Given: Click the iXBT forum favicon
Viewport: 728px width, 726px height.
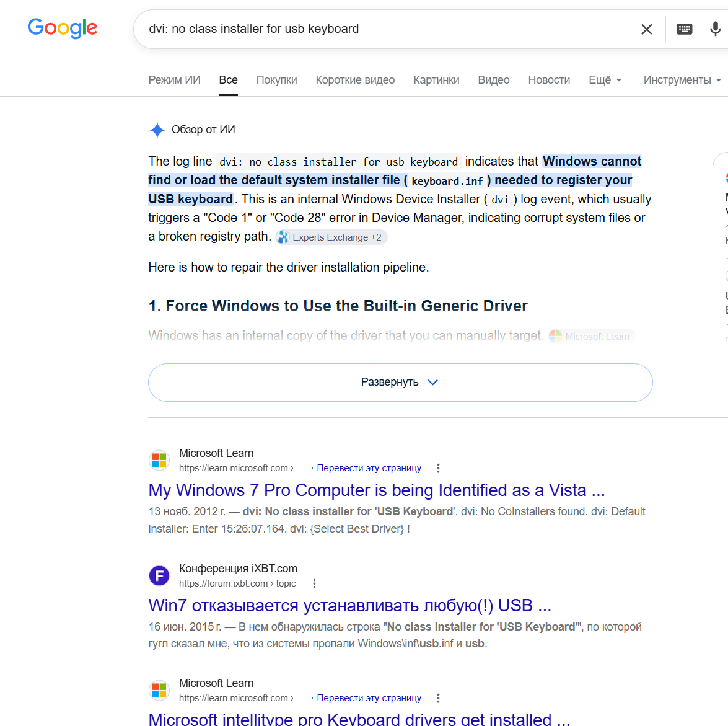Looking at the screenshot, I should click(159, 576).
